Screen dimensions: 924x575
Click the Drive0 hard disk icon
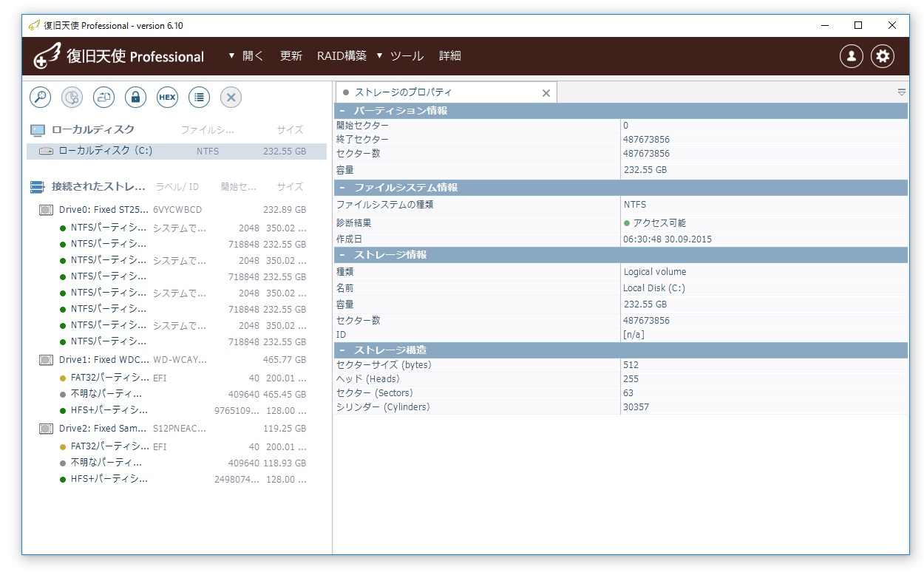(x=46, y=210)
